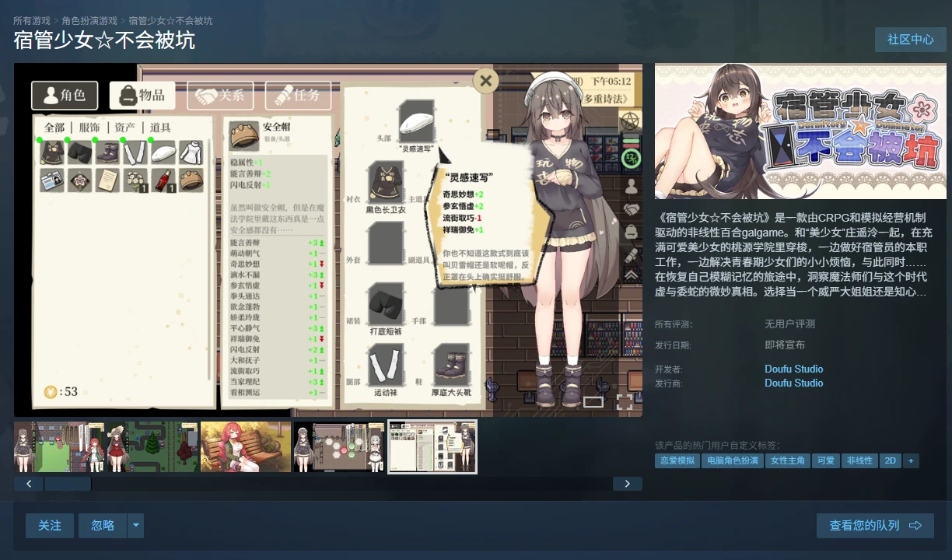This screenshot has width=952, height=560.
Task: Select the 可爱 tag
Action: point(825,460)
